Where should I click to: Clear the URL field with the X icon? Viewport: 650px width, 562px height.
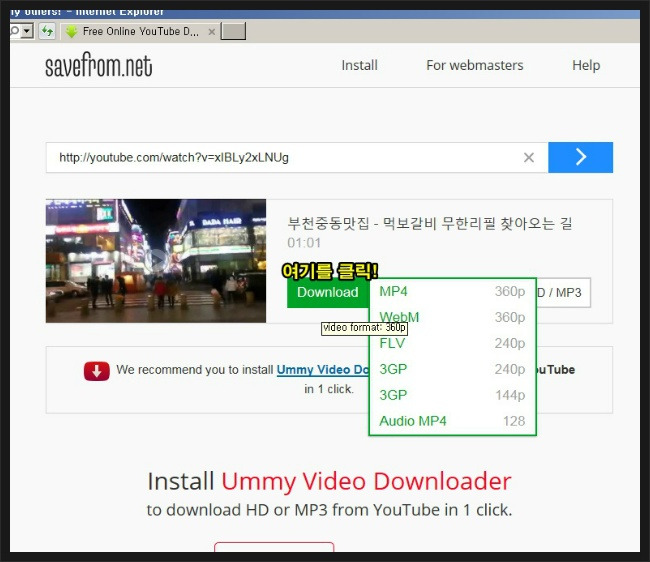[529, 157]
